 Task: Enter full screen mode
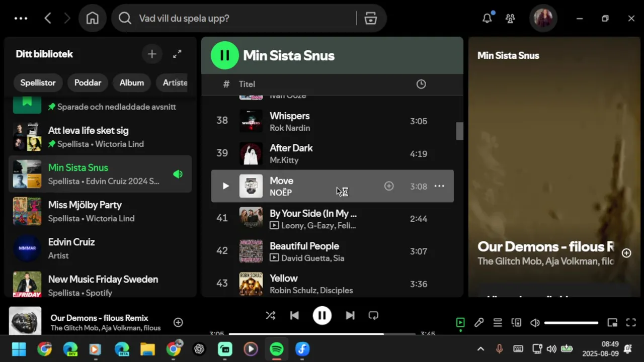[x=631, y=323]
